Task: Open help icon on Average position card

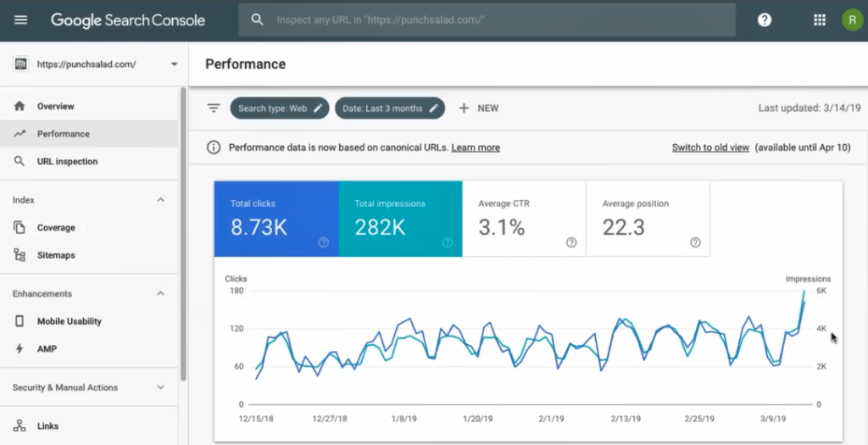Action: [695, 242]
